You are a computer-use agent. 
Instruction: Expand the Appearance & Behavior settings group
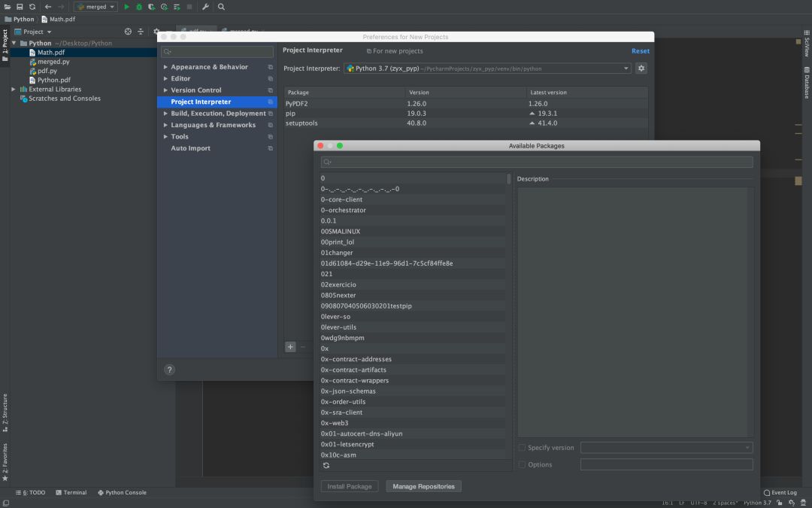[165, 67]
